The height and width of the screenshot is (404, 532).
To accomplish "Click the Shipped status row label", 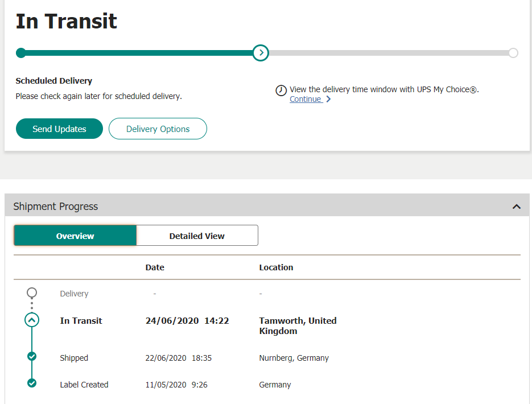I will [x=74, y=358].
